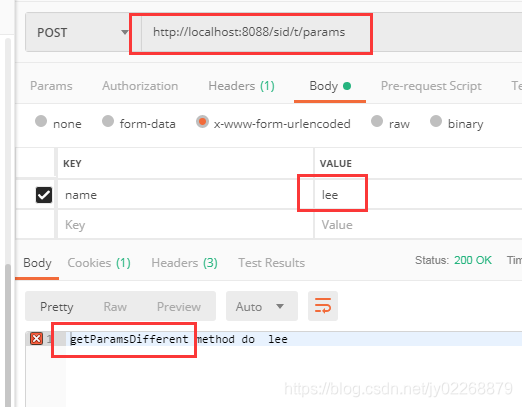Select the raw body radio option
Viewport: 522px width, 407px height.
point(377,121)
